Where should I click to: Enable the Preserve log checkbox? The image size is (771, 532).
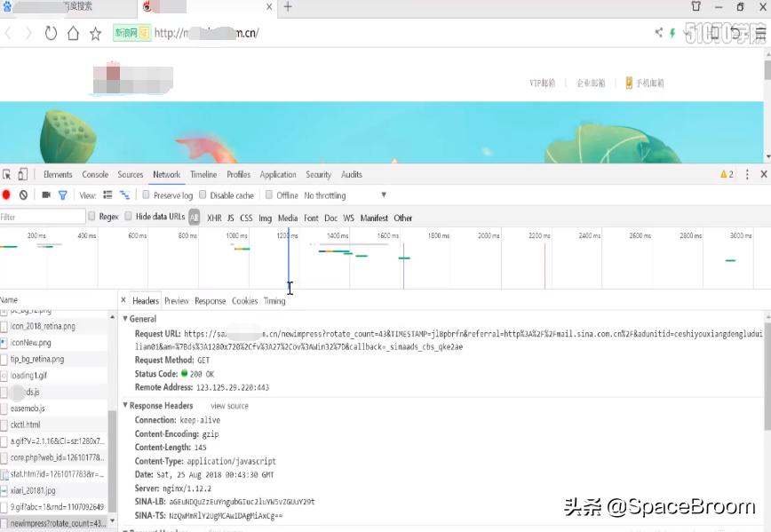pyautogui.click(x=145, y=195)
